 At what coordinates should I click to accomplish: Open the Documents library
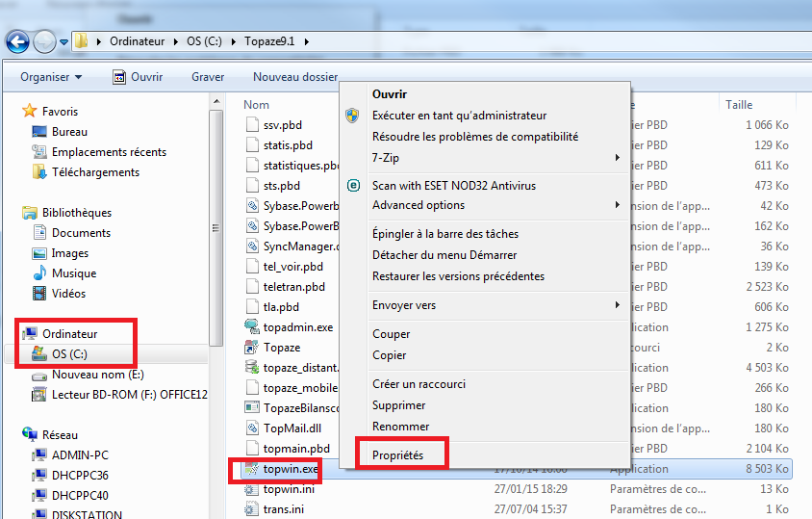point(81,233)
